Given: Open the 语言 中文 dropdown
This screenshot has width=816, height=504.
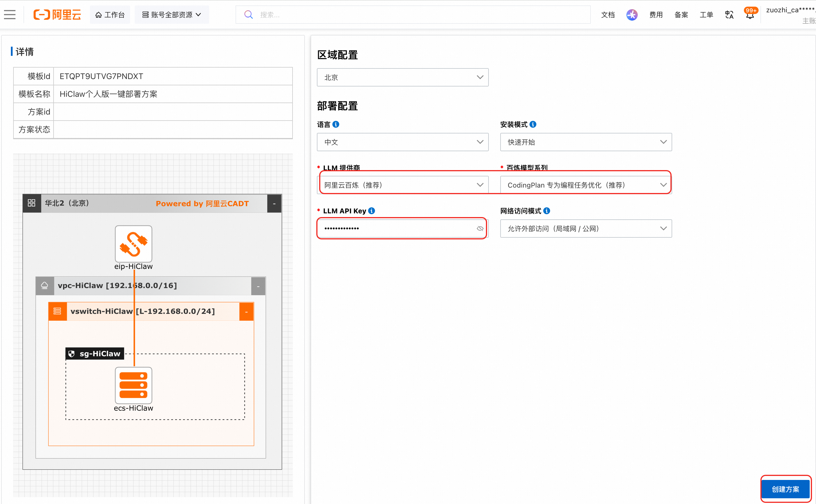Looking at the screenshot, I should pyautogui.click(x=403, y=142).
